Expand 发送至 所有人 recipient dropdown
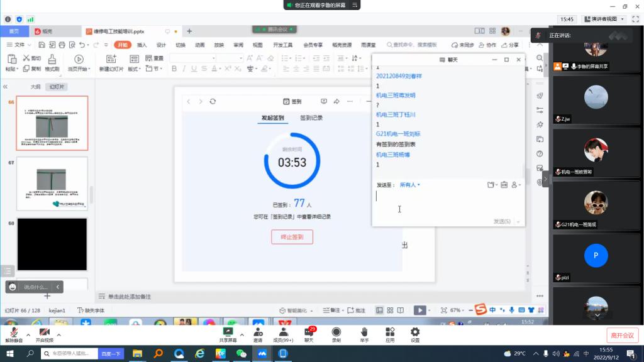 [x=410, y=185]
